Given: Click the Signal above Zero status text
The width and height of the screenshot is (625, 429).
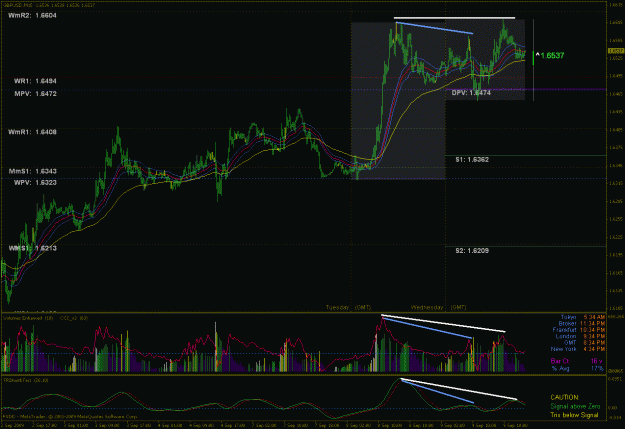Looking at the screenshot, I should pos(575,406).
